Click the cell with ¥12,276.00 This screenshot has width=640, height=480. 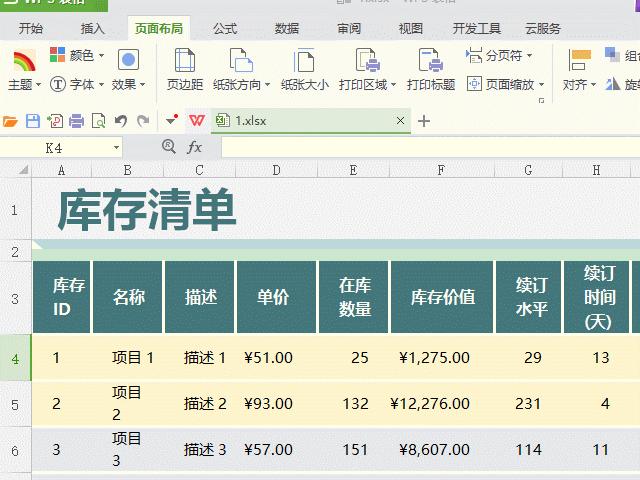(442, 404)
